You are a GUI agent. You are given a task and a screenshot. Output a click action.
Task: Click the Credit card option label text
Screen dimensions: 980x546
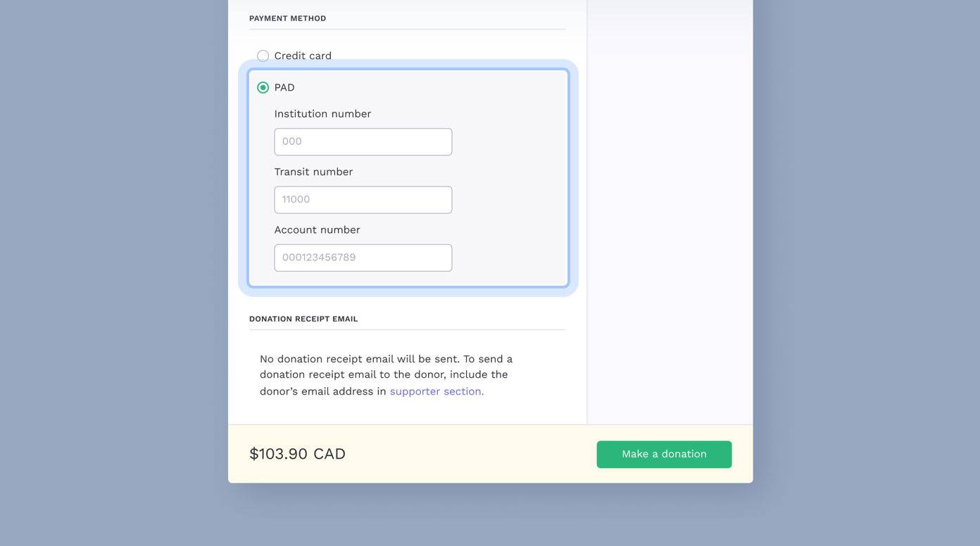click(x=303, y=56)
